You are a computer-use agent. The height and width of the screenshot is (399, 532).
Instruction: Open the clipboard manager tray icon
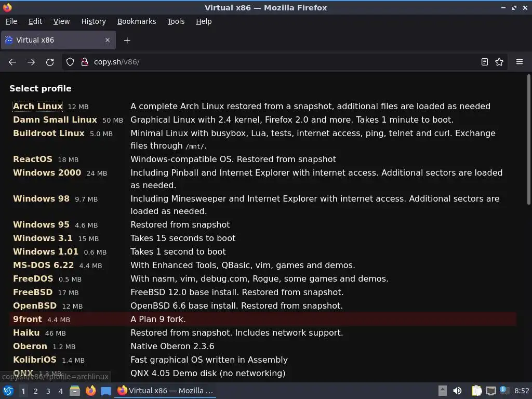[476, 391]
